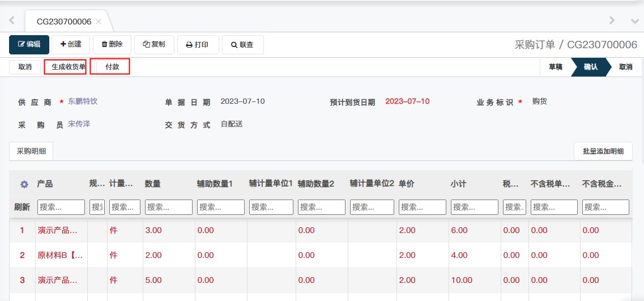Click the 创建 create button
Image resolution: width=644 pixels, height=301 pixels.
[71, 45]
